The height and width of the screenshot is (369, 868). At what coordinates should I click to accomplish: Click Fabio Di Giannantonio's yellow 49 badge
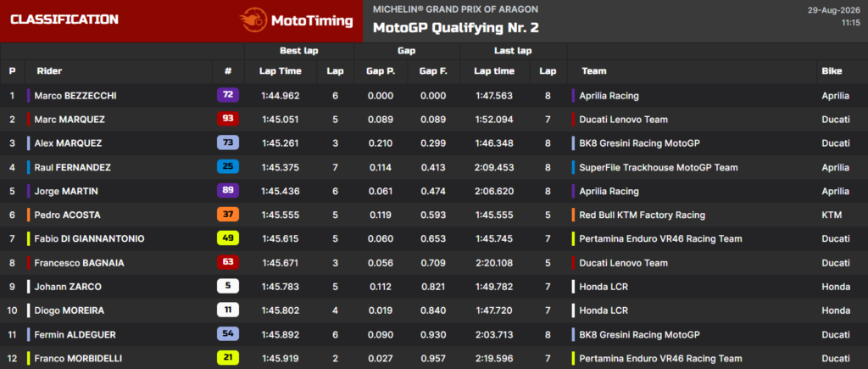(x=228, y=238)
